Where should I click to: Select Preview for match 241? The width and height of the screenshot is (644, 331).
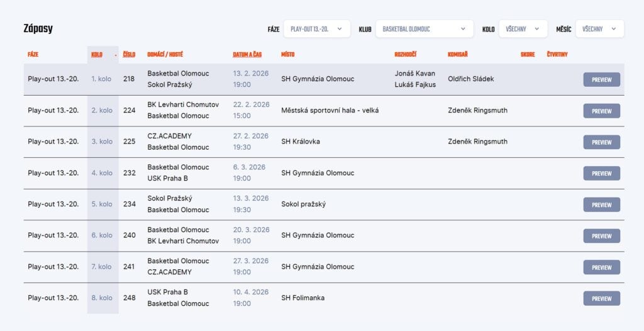pyautogui.click(x=601, y=267)
